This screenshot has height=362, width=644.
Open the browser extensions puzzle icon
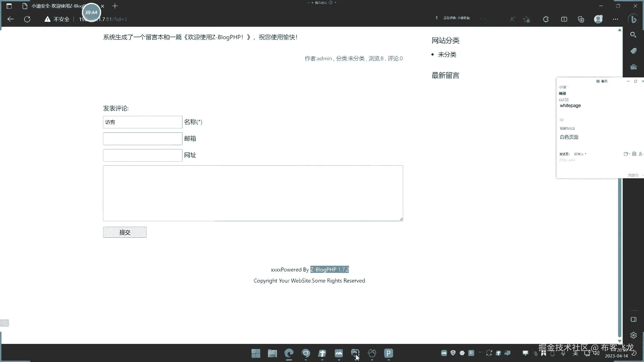(x=546, y=19)
